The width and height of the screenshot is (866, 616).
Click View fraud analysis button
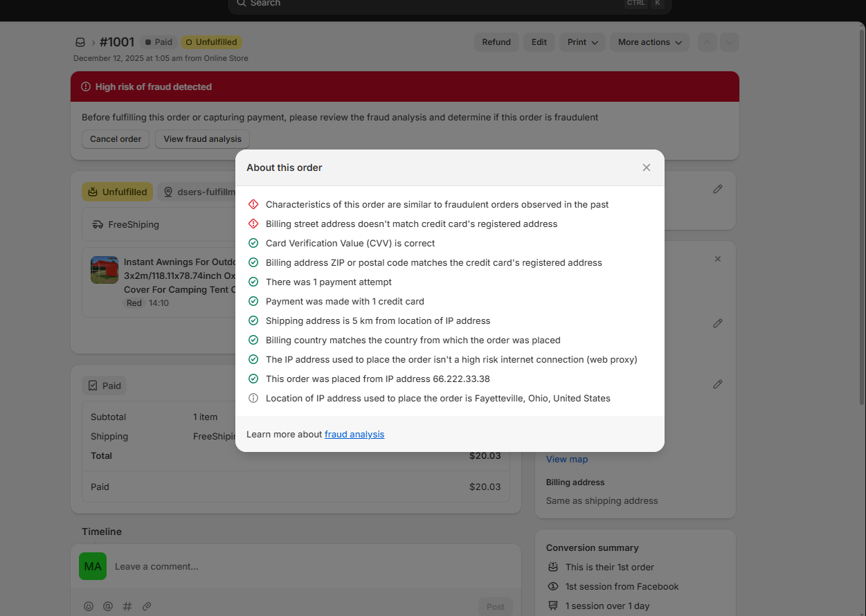point(202,139)
